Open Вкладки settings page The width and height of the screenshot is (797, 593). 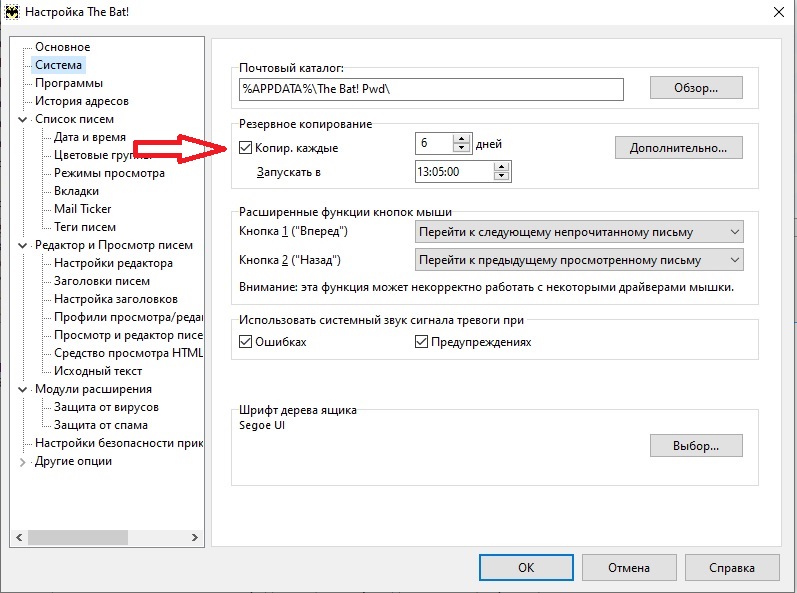pyautogui.click(x=76, y=191)
